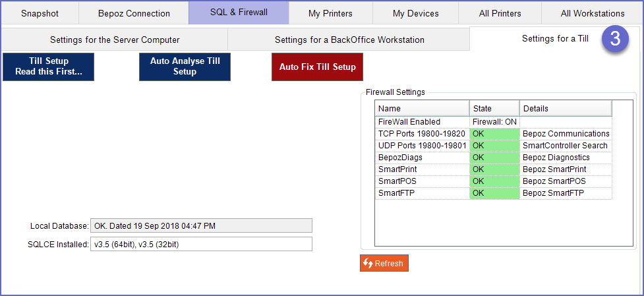
Task: Open the All Printers tab
Action: pos(500,13)
